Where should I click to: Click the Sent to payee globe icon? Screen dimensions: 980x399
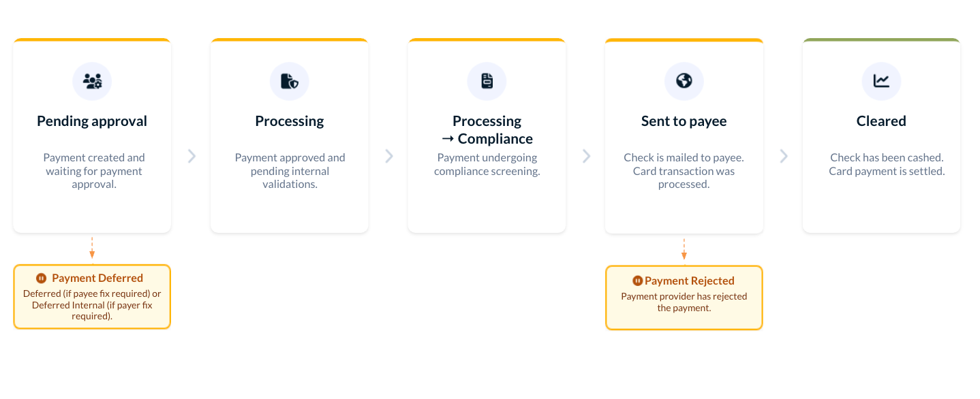coord(684,81)
